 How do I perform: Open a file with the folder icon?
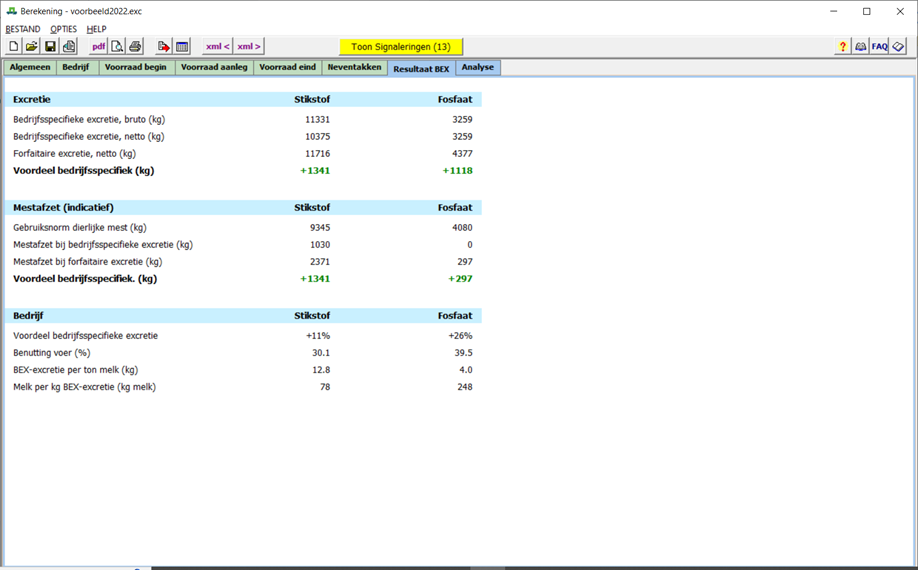click(x=32, y=47)
